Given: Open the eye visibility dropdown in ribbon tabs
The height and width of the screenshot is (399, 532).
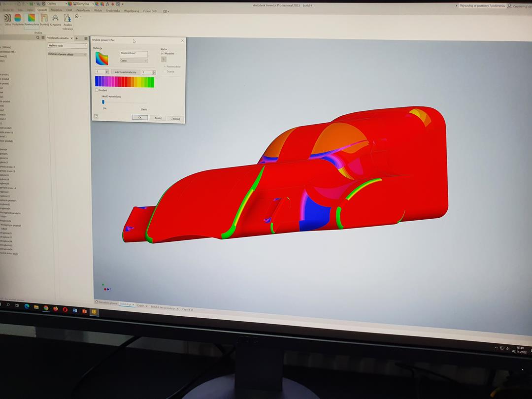Looking at the screenshot, I should pos(166,11).
